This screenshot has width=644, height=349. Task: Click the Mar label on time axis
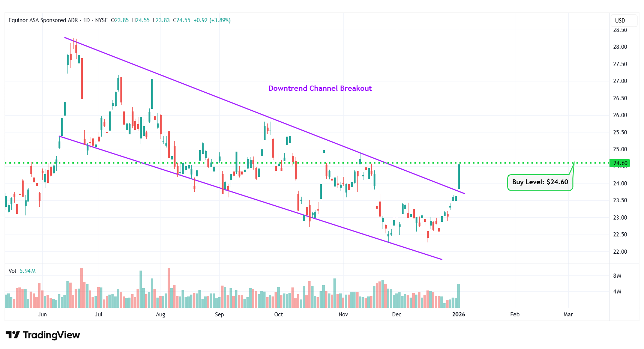click(568, 314)
